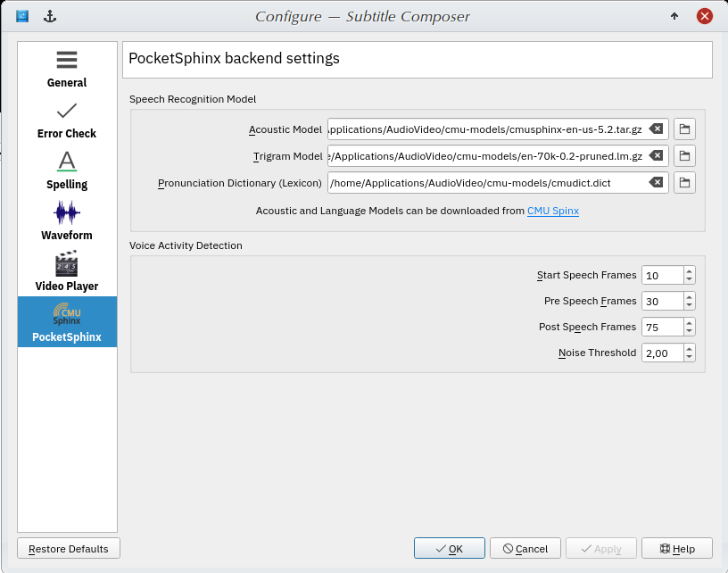Open the Video Player settings page
728x573 pixels.
point(67,271)
